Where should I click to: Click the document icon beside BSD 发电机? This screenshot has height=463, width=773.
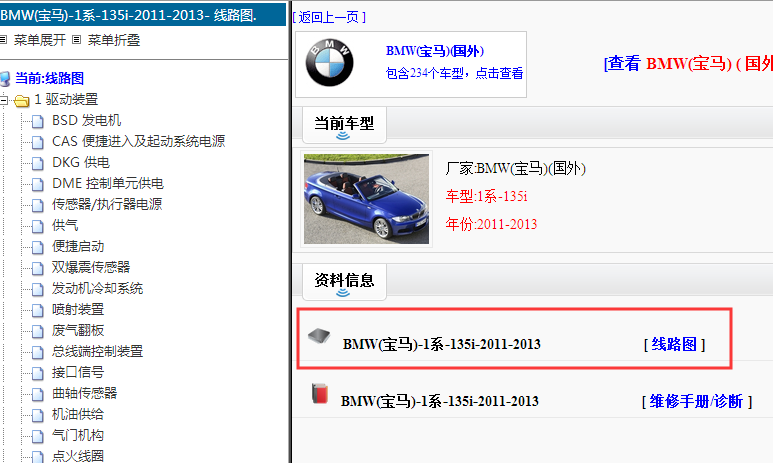(37, 120)
